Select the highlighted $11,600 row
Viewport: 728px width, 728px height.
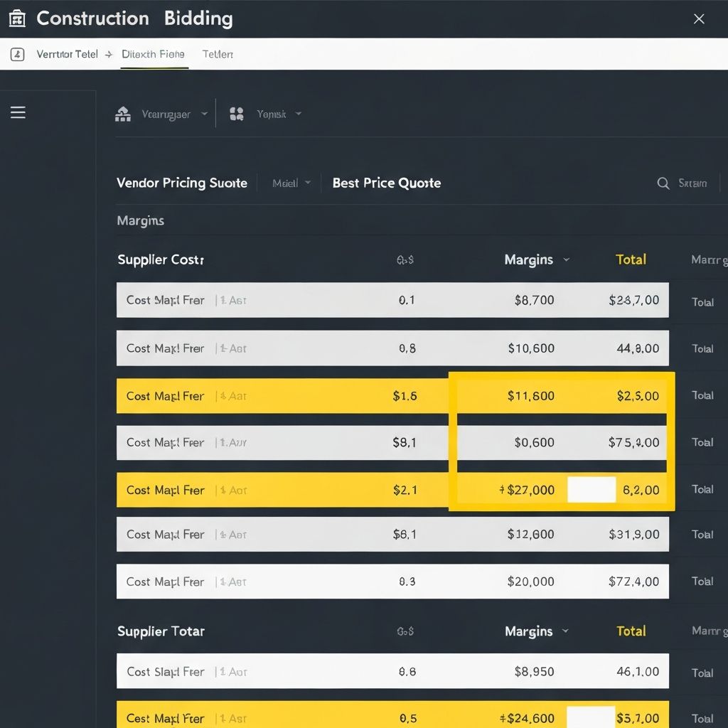(x=391, y=395)
